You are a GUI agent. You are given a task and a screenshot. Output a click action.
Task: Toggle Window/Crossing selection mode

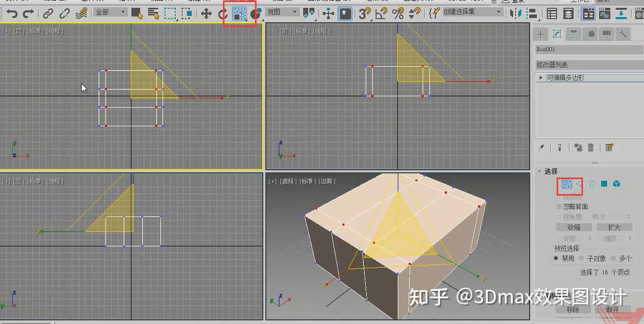[x=187, y=13]
